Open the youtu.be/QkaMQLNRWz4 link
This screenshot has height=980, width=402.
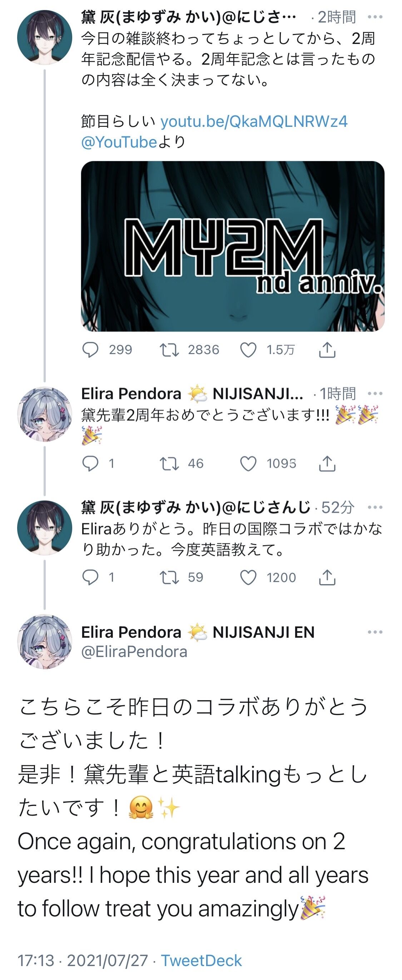click(x=254, y=122)
